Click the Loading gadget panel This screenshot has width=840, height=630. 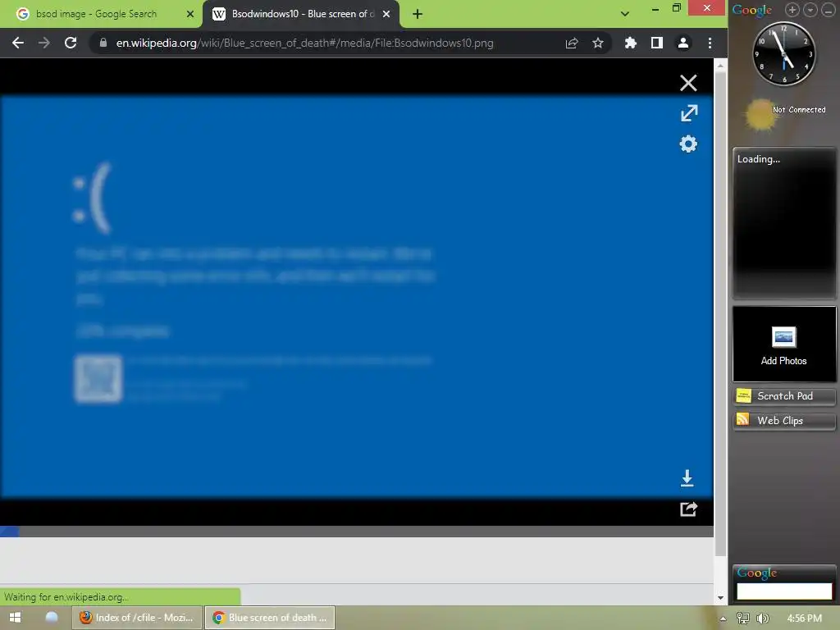click(784, 223)
